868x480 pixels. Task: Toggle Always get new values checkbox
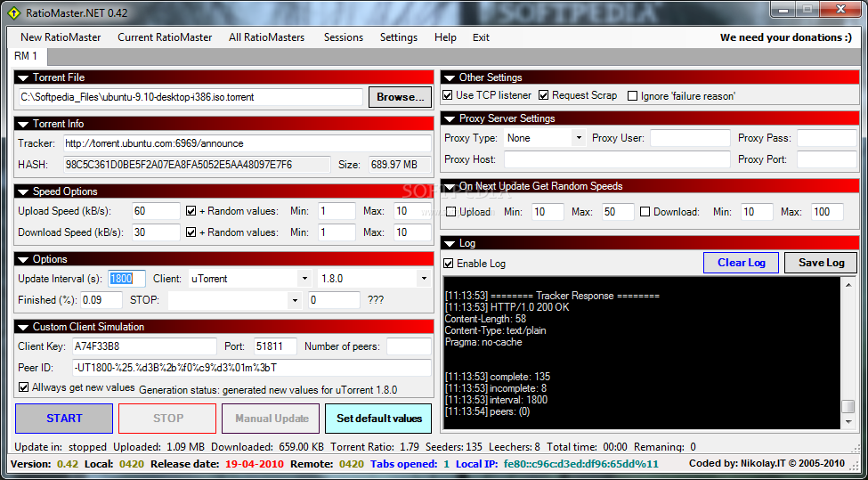pos(23,387)
